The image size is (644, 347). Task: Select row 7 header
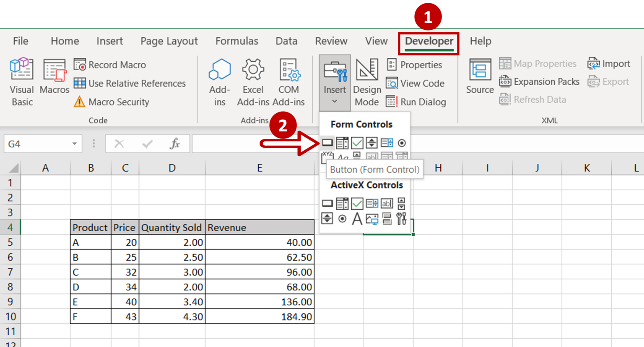click(10, 272)
